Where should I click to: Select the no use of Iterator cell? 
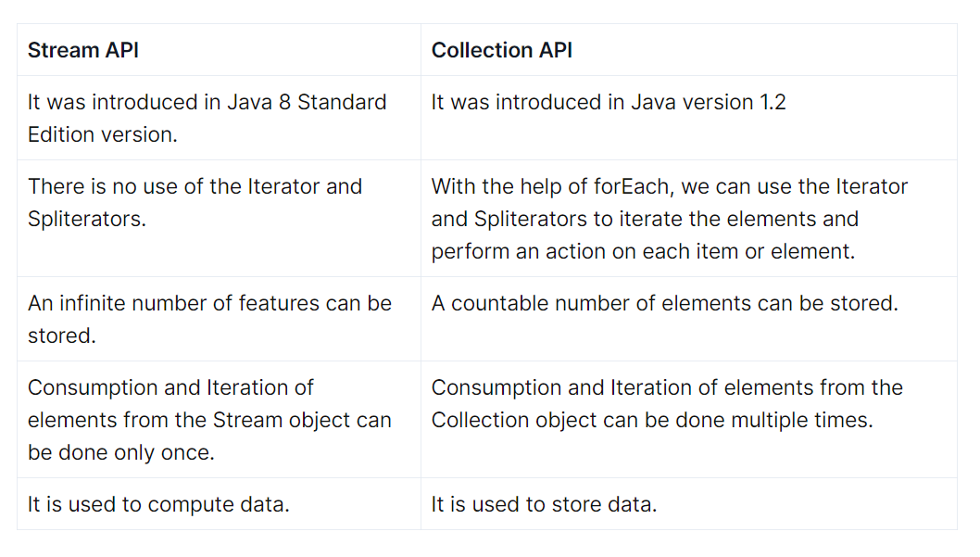coord(219,219)
